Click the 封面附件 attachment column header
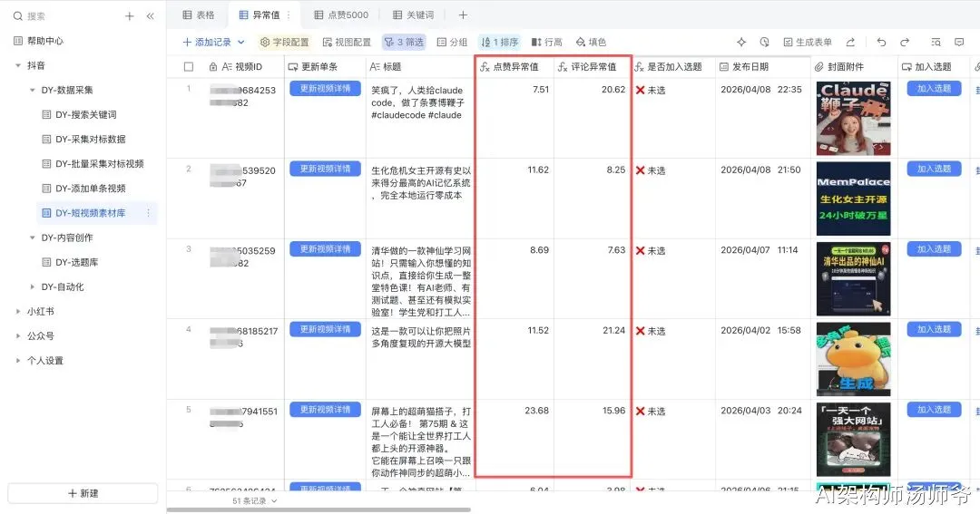The width and height of the screenshot is (980, 514). [853, 67]
